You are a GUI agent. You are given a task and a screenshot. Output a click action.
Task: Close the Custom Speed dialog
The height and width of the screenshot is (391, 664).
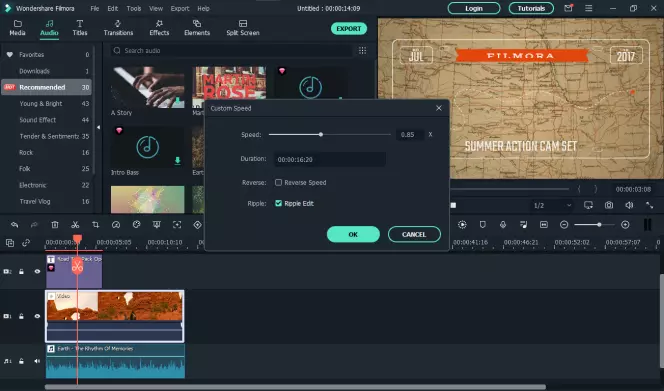[x=439, y=108]
